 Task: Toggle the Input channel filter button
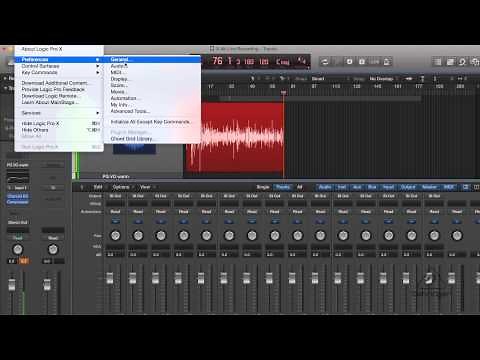tap(388, 187)
